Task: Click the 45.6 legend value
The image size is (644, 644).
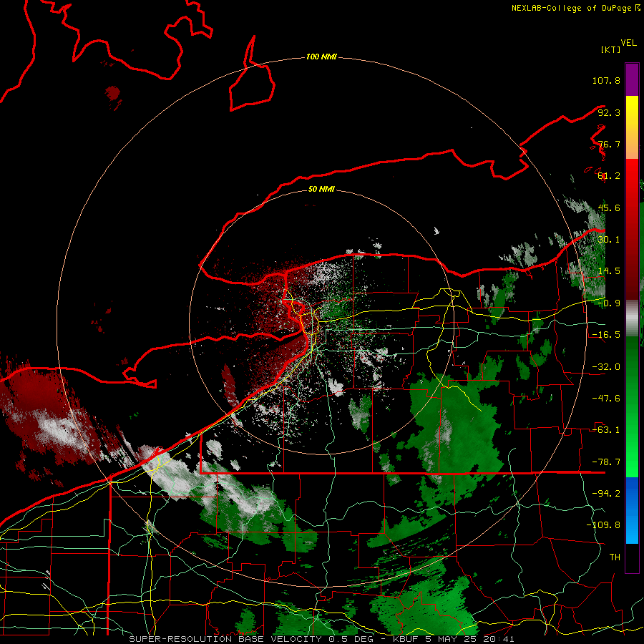Action: pos(609,208)
